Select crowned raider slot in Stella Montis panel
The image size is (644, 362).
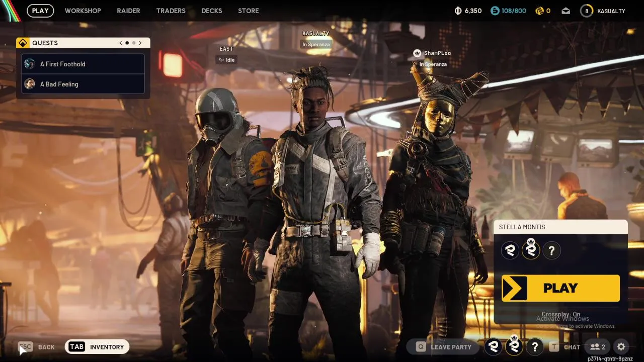[x=531, y=250]
